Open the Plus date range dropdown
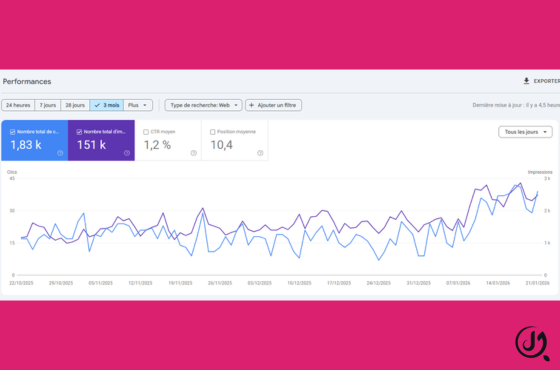 [138, 105]
